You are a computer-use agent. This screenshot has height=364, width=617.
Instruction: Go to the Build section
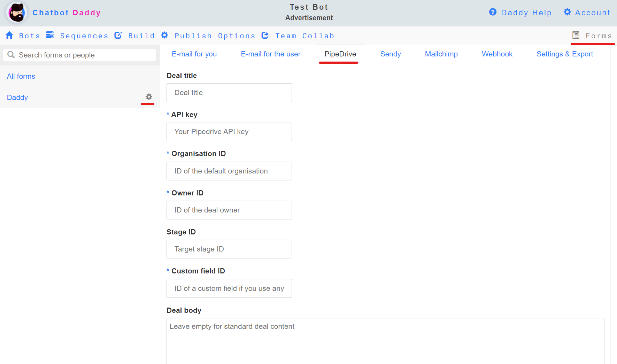pos(141,36)
